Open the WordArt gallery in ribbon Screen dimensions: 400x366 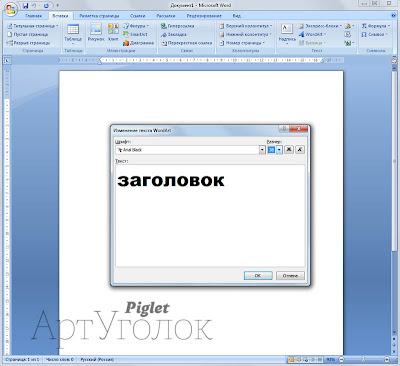pyautogui.click(x=312, y=34)
